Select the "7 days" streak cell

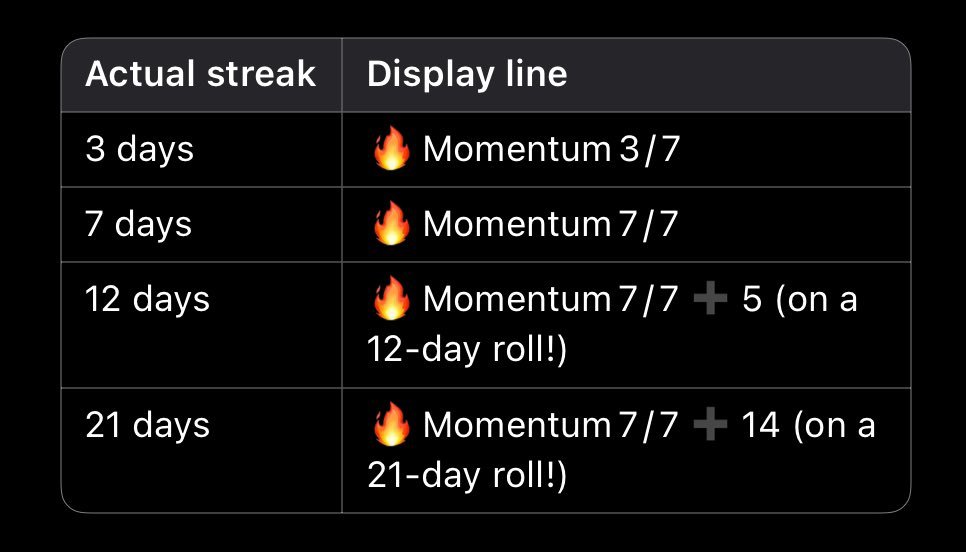coord(139,224)
